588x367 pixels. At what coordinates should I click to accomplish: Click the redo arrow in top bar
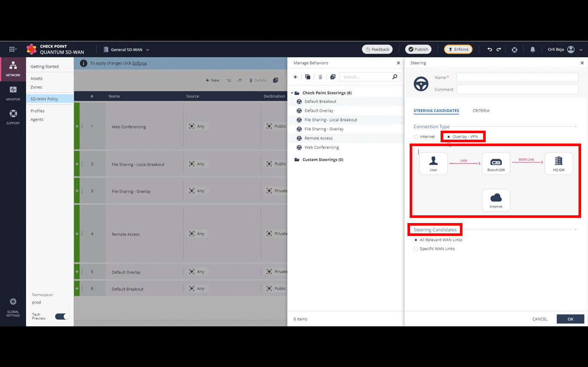(x=499, y=49)
